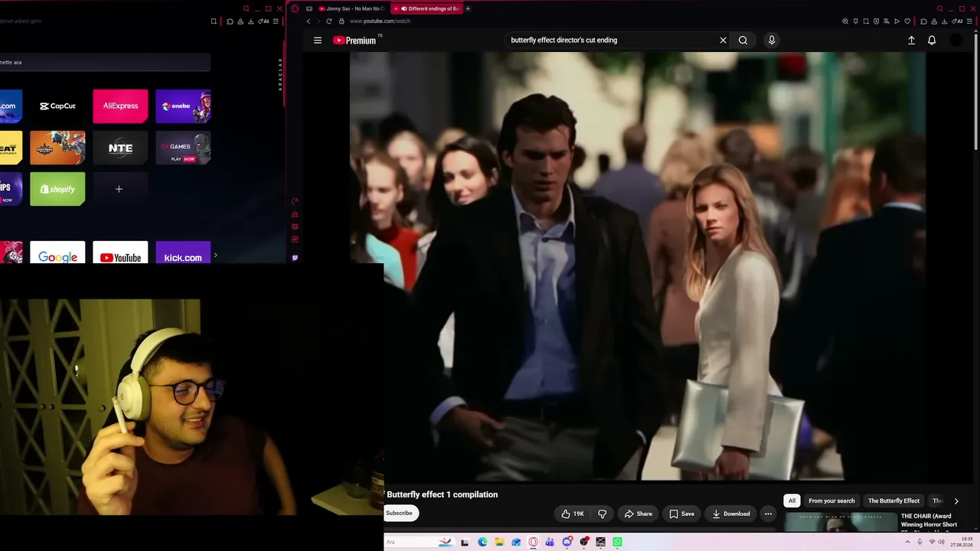Subscribe to the channel
The height and width of the screenshot is (551, 980).
tap(401, 514)
